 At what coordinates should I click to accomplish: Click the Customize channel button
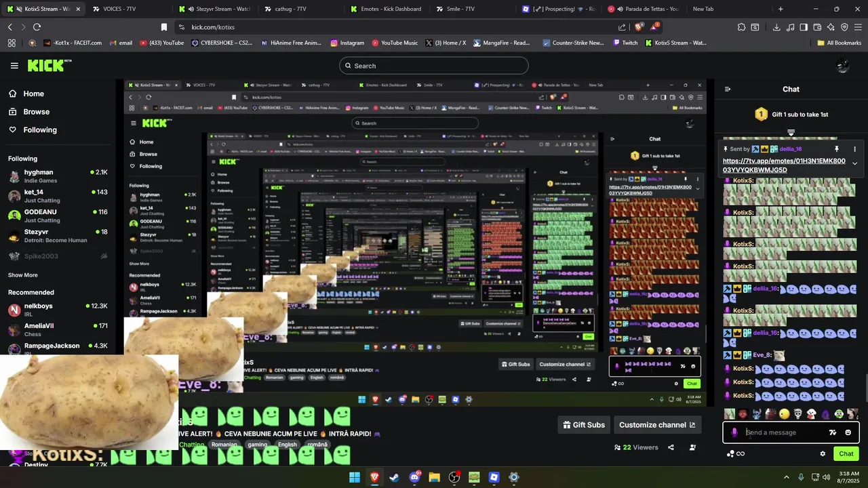pyautogui.click(x=657, y=425)
